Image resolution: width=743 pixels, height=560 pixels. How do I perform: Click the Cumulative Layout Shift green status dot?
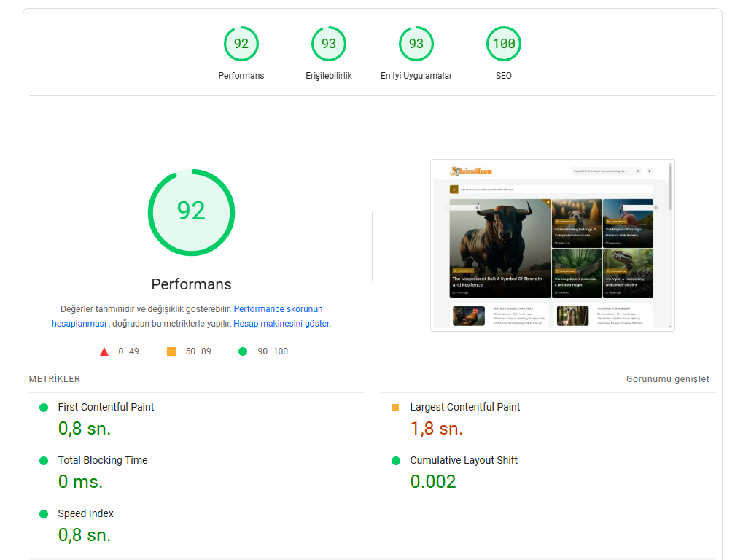(396, 461)
